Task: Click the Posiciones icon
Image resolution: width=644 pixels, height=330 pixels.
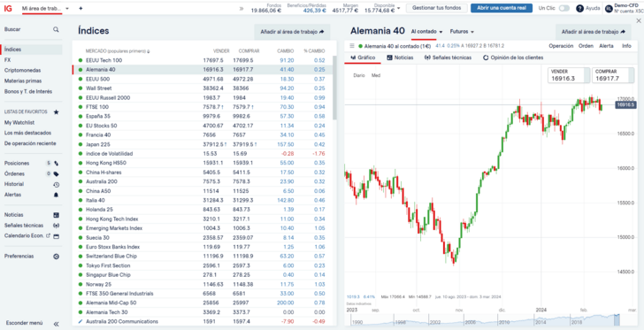Action: (57, 163)
